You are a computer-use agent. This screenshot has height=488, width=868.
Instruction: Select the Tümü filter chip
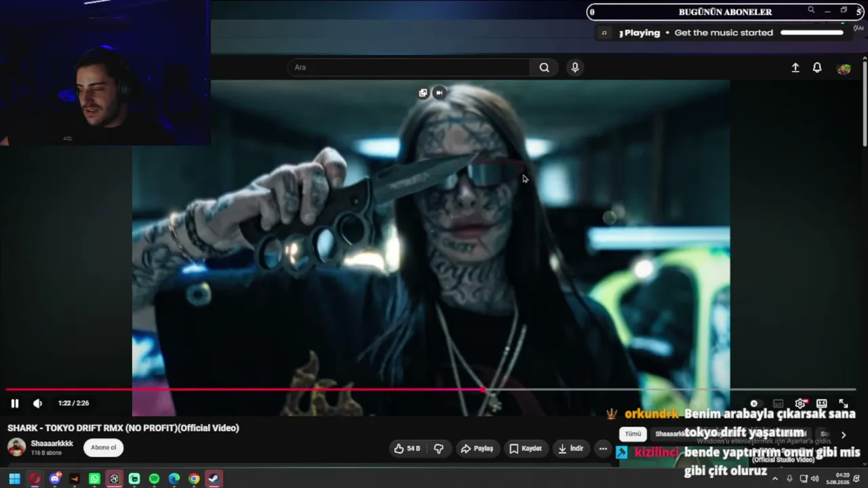click(x=633, y=434)
